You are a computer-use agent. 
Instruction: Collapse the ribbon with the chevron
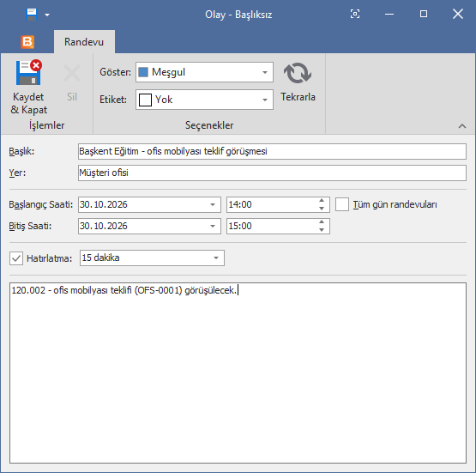[462, 126]
